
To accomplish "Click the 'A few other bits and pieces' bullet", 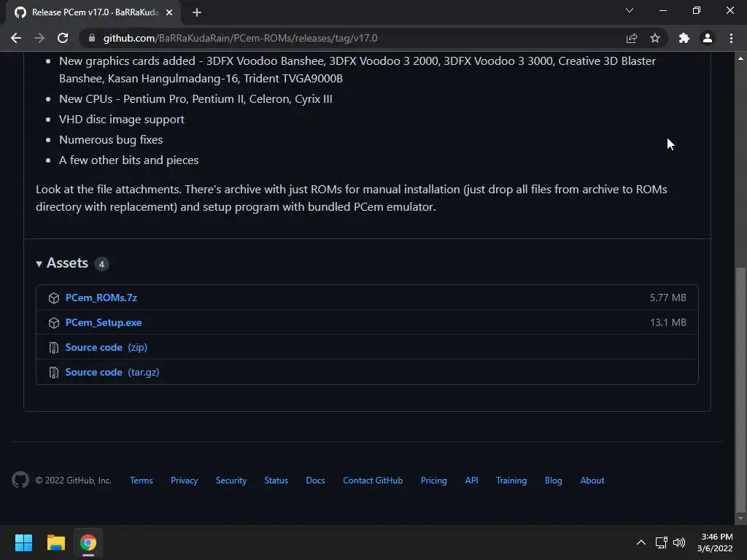I will [x=128, y=160].
